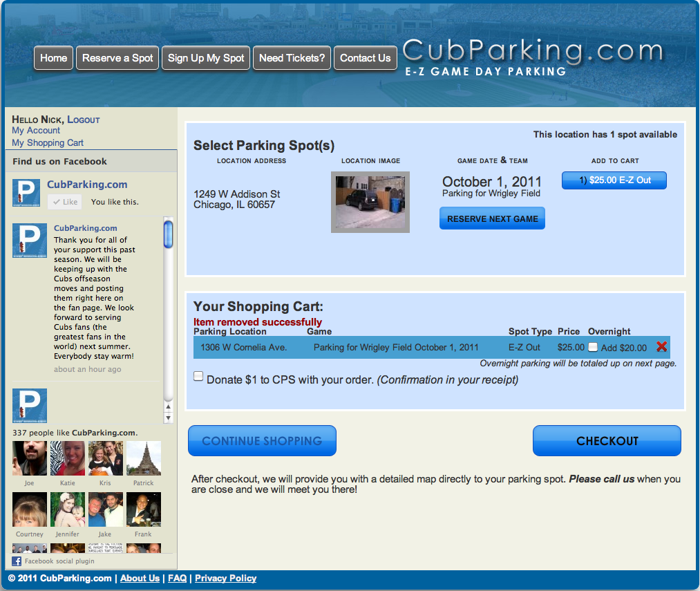Open the My Shopping Cart link
Viewport: 700px width, 591px height.
click(x=48, y=143)
